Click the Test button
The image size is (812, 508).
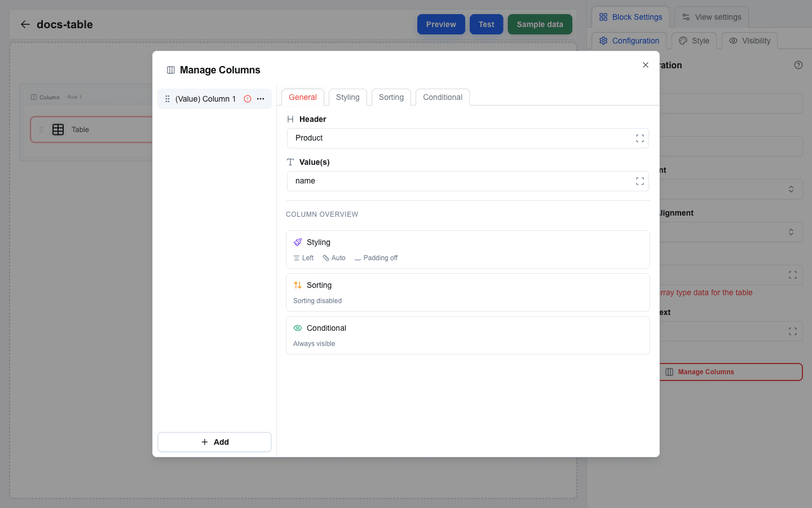pyautogui.click(x=486, y=24)
